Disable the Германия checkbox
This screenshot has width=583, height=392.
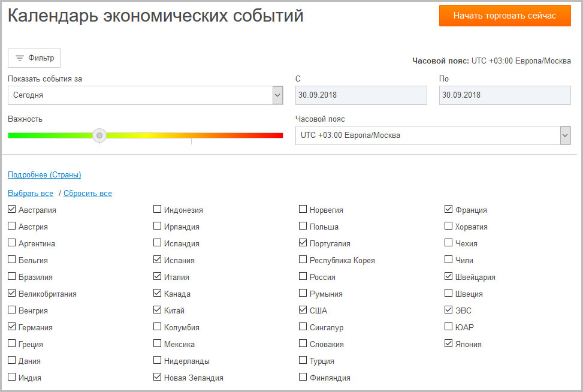coord(12,327)
